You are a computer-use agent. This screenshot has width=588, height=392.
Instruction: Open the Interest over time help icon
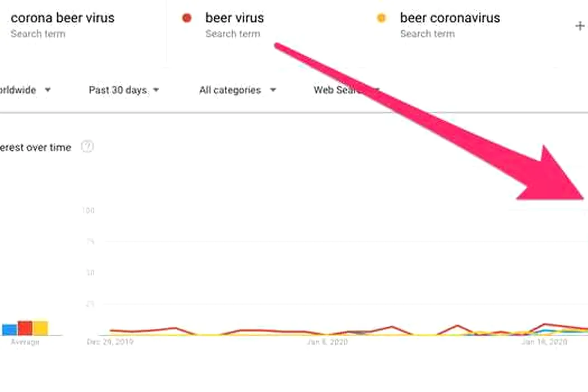[x=87, y=147]
